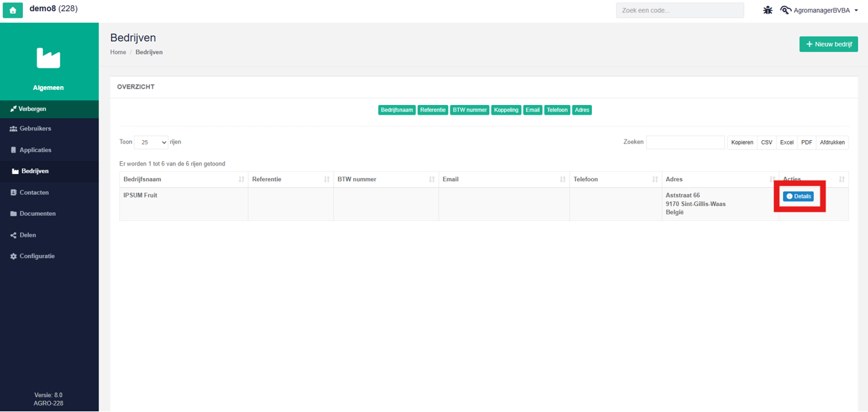The height and width of the screenshot is (412, 868).
Task: Collapse the sidebar with Verbergen
Action: click(49, 109)
